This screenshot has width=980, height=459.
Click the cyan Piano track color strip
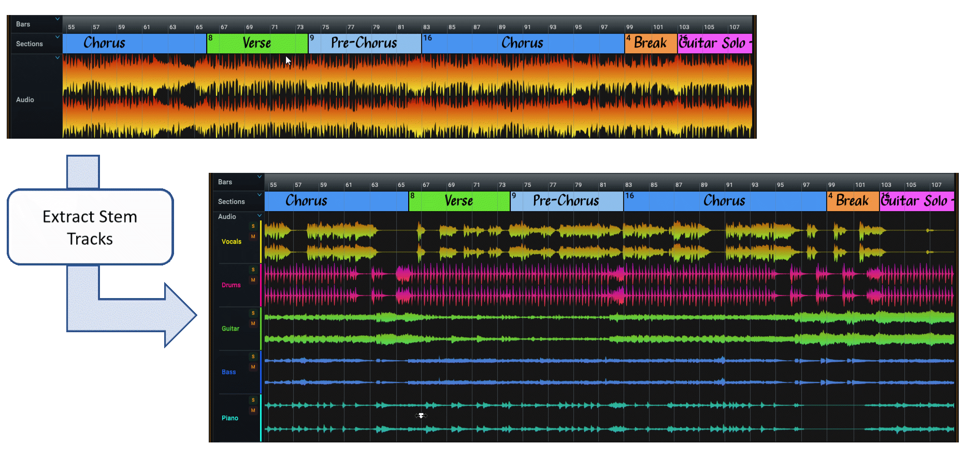click(x=261, y=418)
